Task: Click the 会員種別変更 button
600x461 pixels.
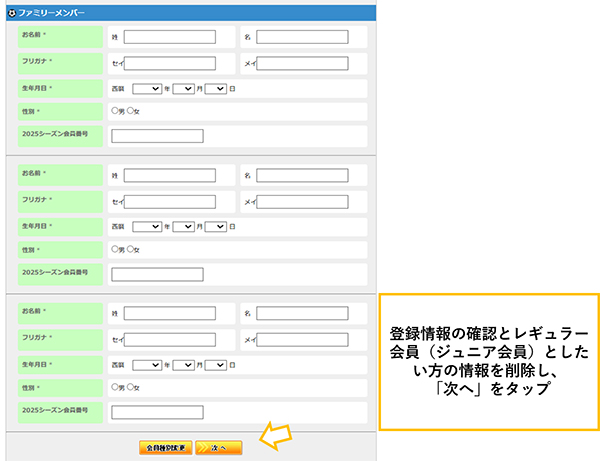Action: pyautogui.click(x=165, y=447)
